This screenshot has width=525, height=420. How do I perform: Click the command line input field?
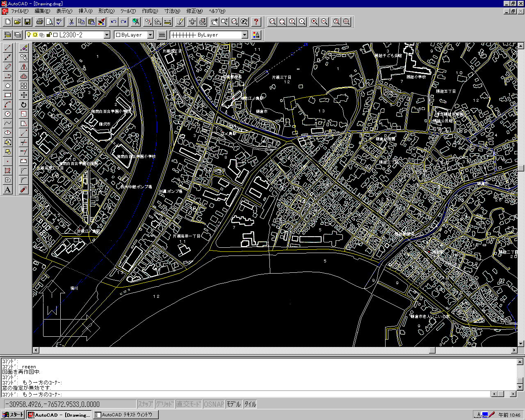246,394
